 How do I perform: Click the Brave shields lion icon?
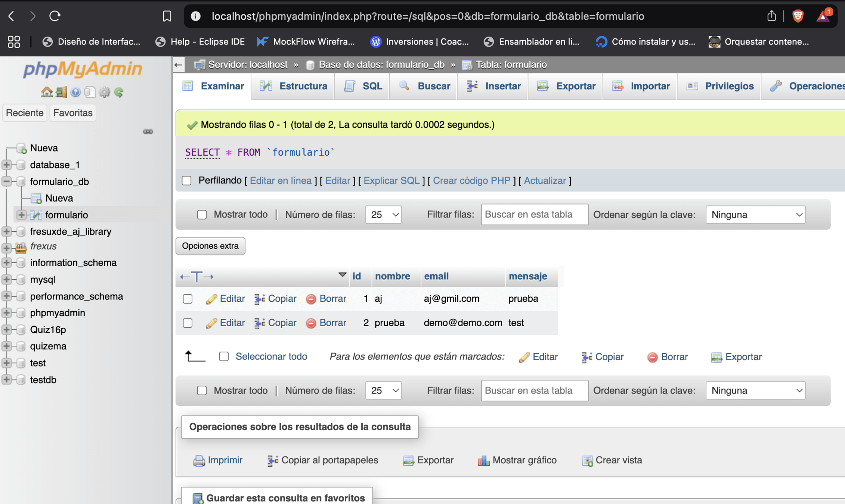tap(798, 16)
